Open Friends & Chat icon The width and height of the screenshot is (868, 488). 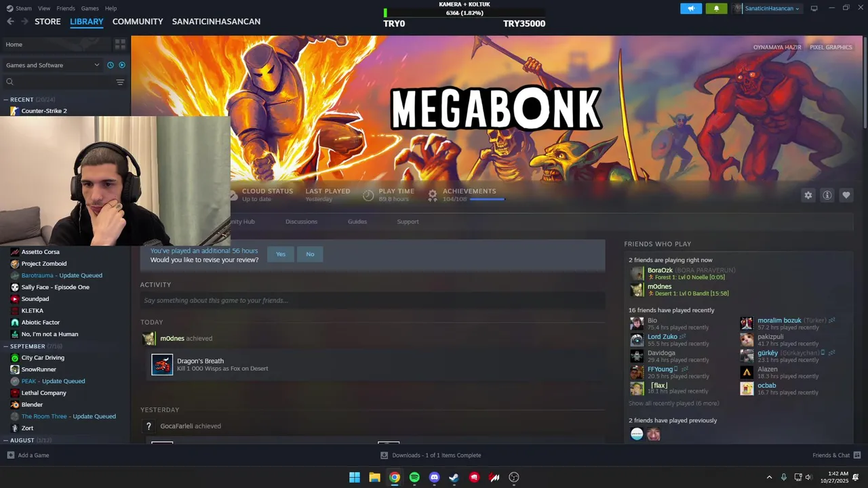857,455
